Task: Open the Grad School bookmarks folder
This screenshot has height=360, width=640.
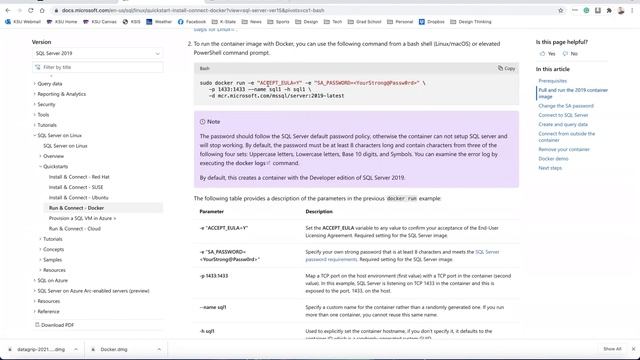Action: coord(364,22)
